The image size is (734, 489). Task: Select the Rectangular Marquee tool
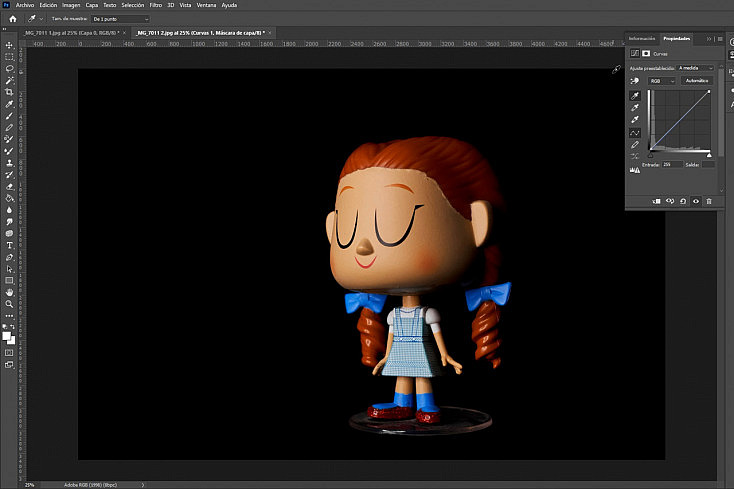click(x=9, y=57)
